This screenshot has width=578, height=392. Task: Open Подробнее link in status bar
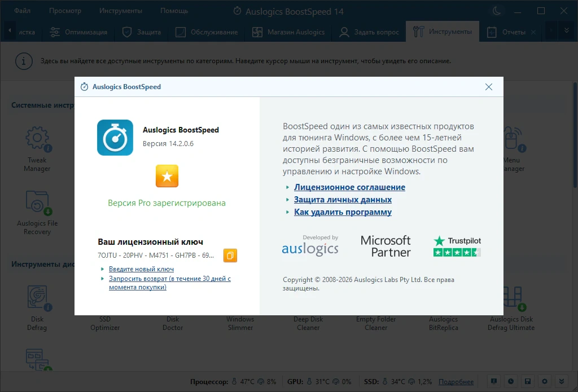(456, 382)
